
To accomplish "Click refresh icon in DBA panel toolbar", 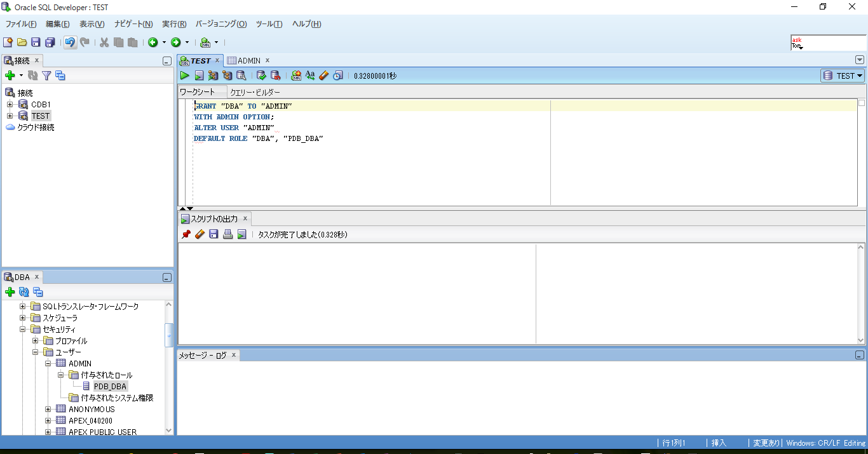I will pos(24,292).
